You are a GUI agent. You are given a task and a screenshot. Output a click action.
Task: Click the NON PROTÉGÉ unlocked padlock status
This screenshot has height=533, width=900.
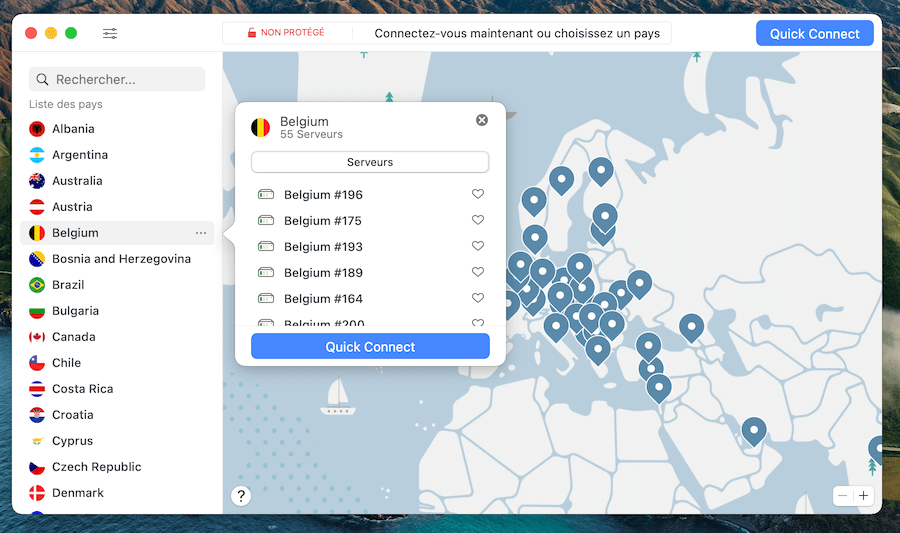[x=286, y=33]
